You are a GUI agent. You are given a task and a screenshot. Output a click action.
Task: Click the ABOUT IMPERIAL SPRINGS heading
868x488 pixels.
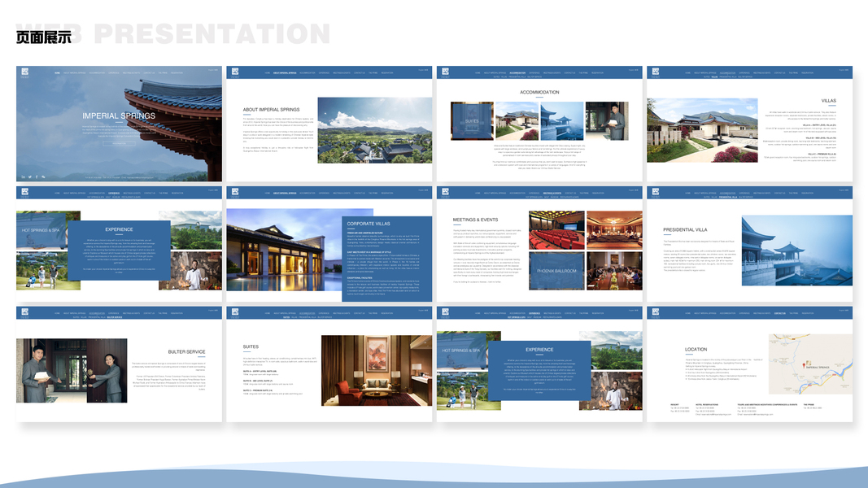point(271,110)
